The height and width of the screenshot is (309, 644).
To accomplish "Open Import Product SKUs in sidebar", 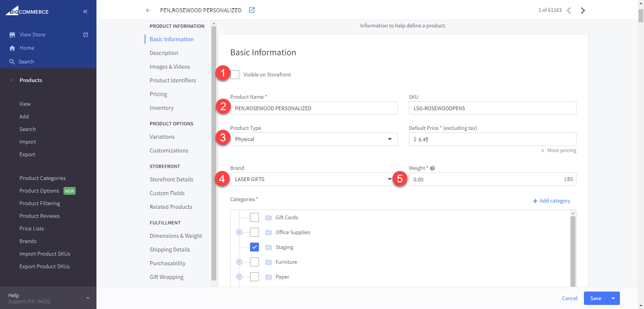I will [x=45, y=254].
